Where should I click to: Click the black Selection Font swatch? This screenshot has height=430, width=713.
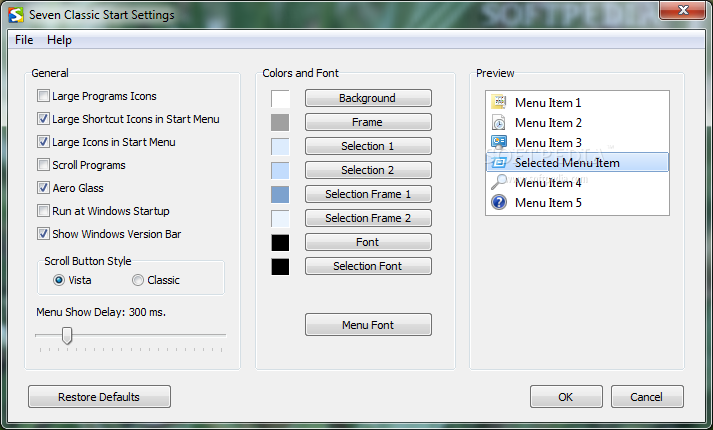pos(280,266)
